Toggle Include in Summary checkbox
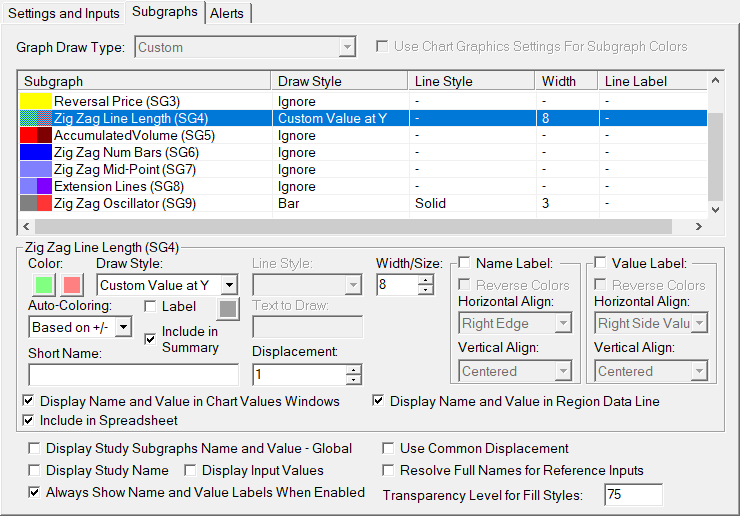This screenshot has width=740, height=516. click(150, 339)
